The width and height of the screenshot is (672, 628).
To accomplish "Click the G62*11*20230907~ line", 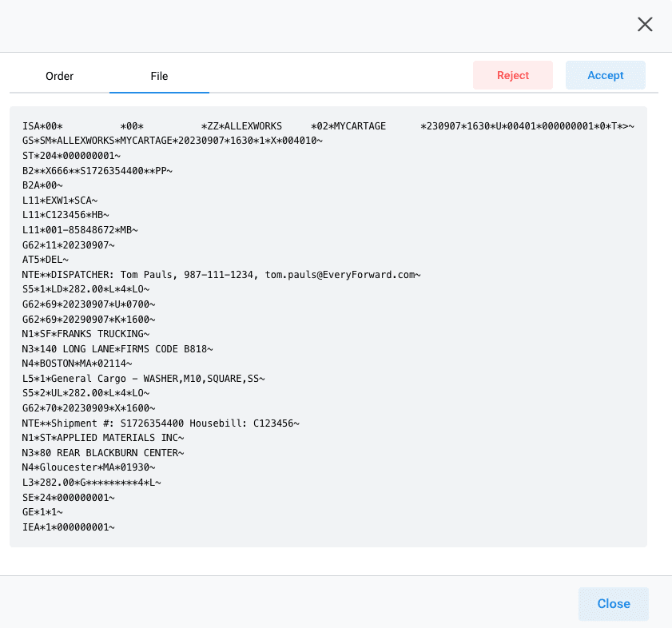I will click(x=69, y=244).
